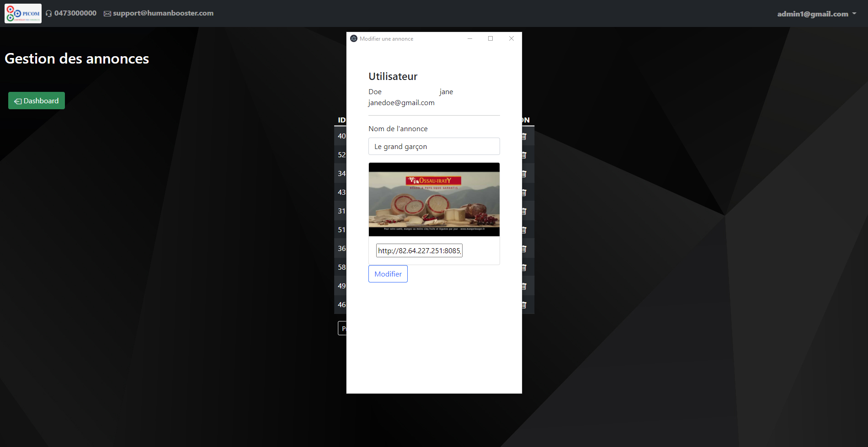The height and width of the screenshot is (447, 868).
Task: Click the 0473000000 phone number
Action: pyautogui.click(x=75, y=13)
